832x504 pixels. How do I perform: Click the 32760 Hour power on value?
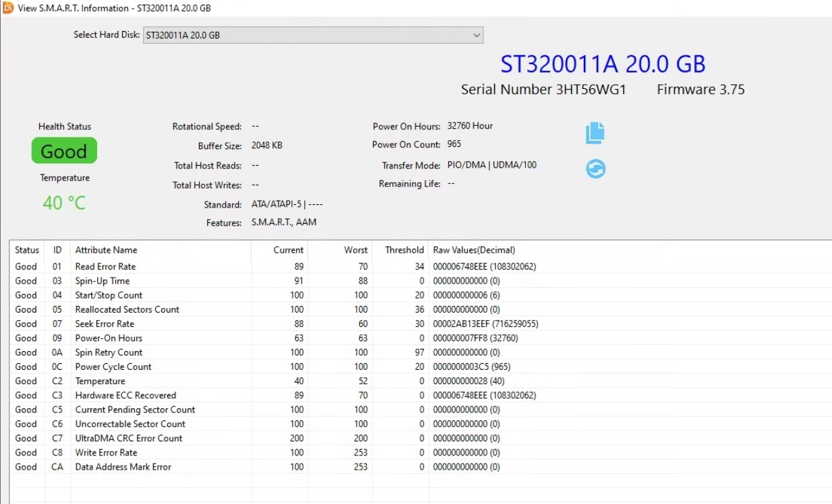[470, 126]
